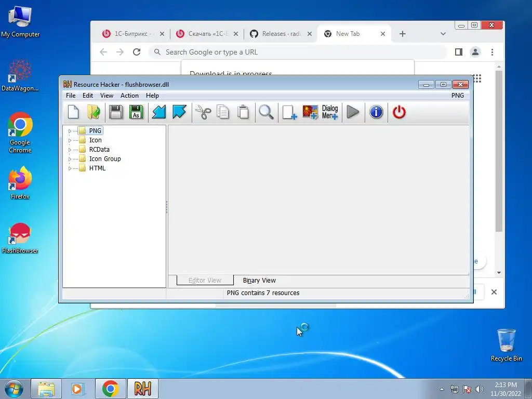Open the Edit menu
Image resolution: width=532 pixels, height=399 pixels.
coord(87,96)
